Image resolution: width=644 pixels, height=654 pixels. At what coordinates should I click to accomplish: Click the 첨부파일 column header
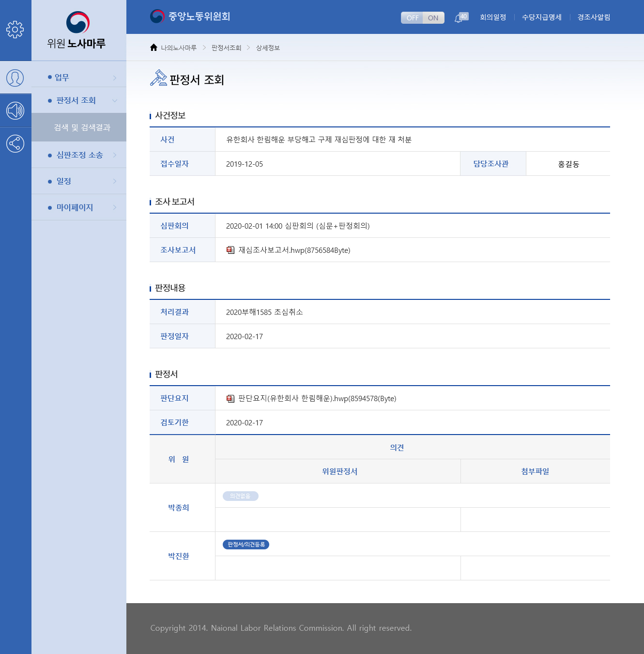[x=535, y=471]
